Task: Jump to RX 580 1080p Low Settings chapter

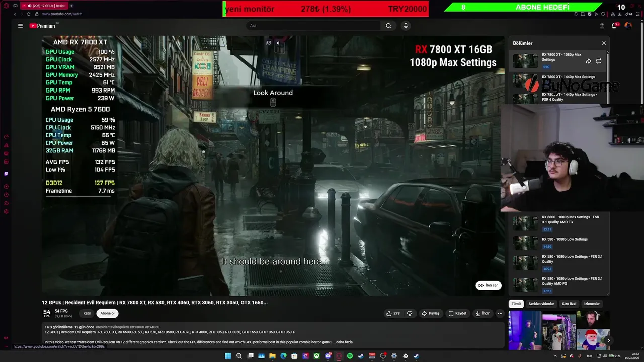Action: (x=558, y=243)
